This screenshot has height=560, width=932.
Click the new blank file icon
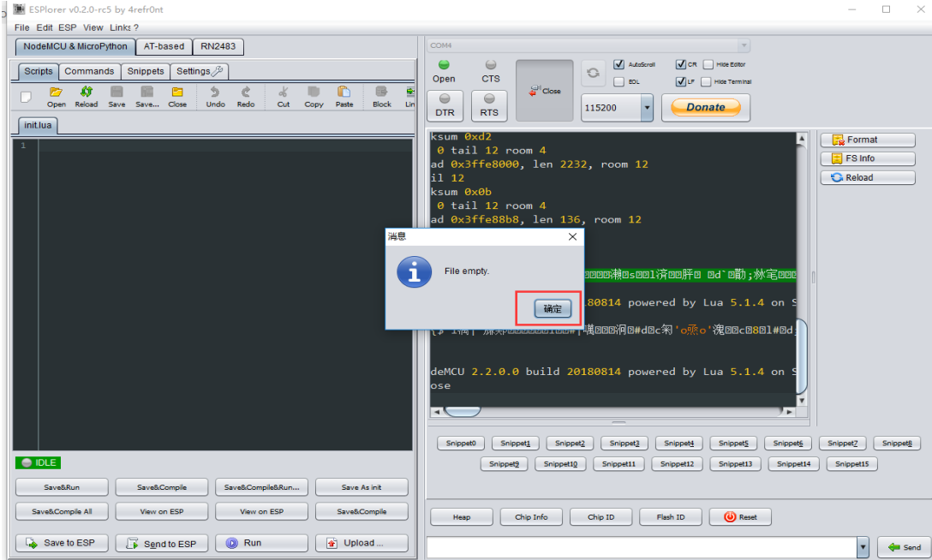click(x=26, y=97)
